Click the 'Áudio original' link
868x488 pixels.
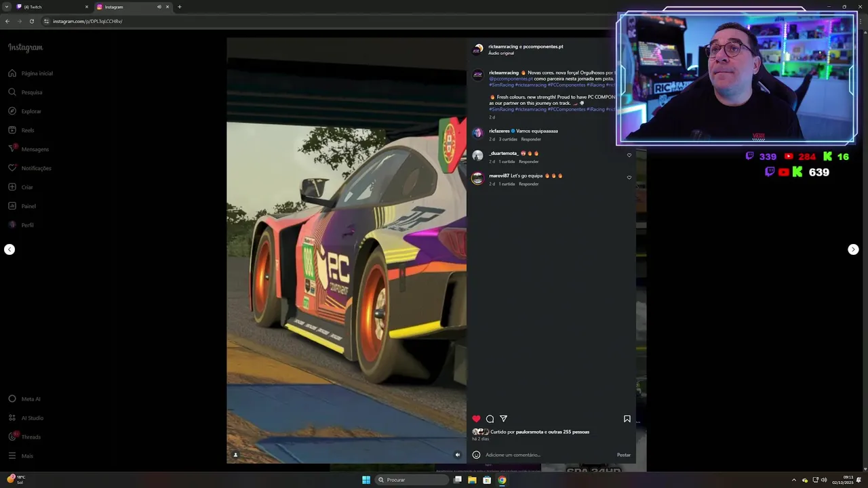(501, 53)
